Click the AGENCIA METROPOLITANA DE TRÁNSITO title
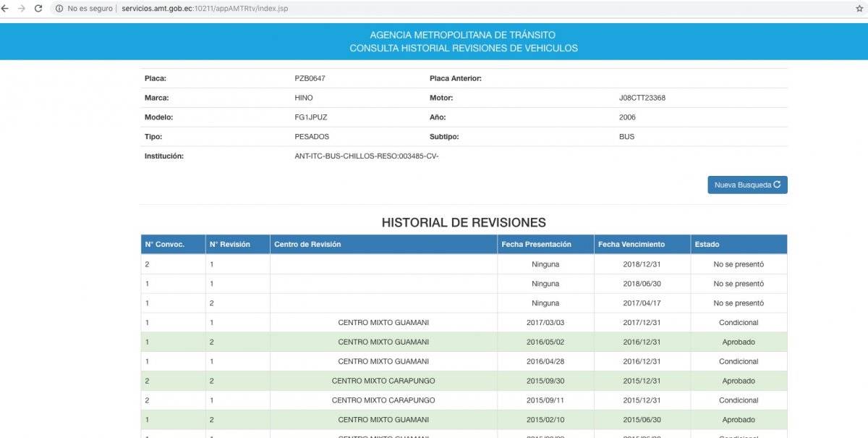This screenshot has width=868, height=438. 463,35
